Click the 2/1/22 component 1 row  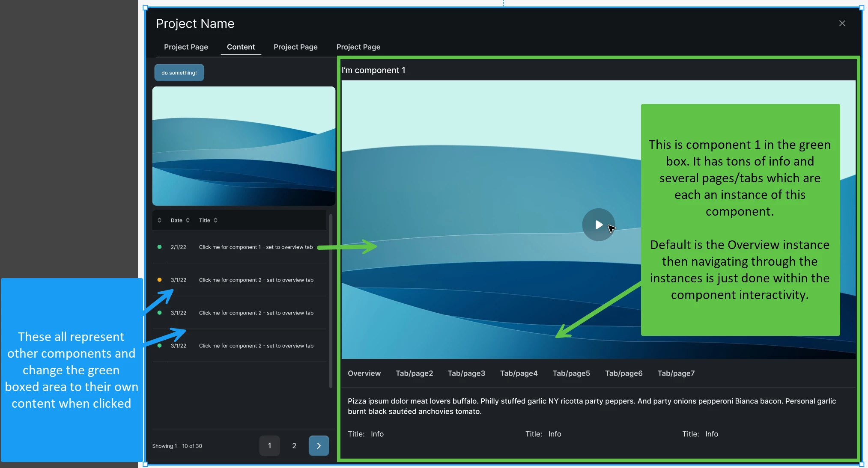[x=256, y=247]
